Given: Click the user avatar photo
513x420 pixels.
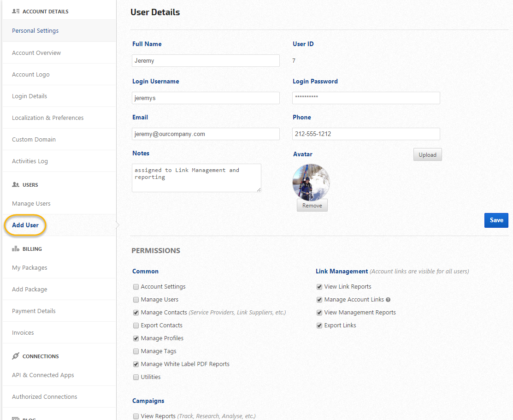Looking at the screenshot, I should (311, 182).
